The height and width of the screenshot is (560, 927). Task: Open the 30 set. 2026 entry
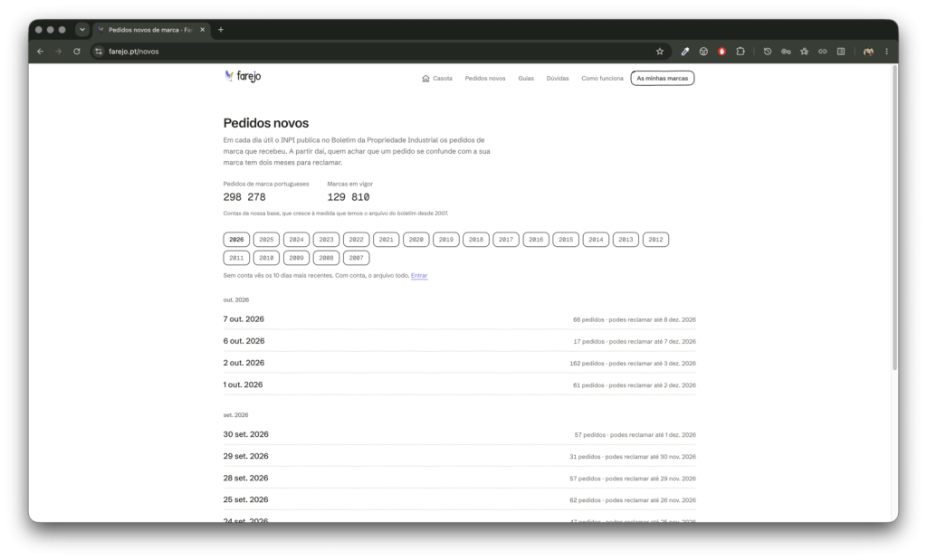point(459,434)
